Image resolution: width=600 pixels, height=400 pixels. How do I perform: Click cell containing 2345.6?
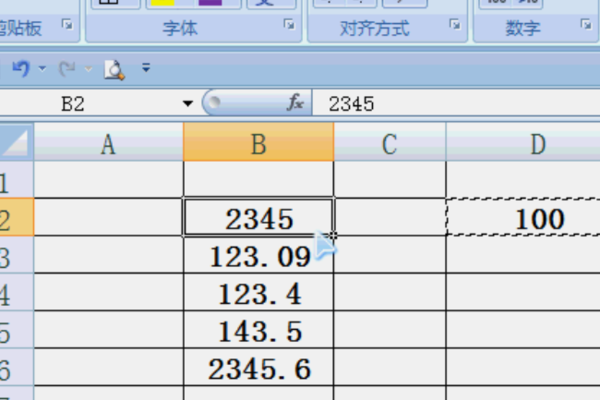coord(259,367)
